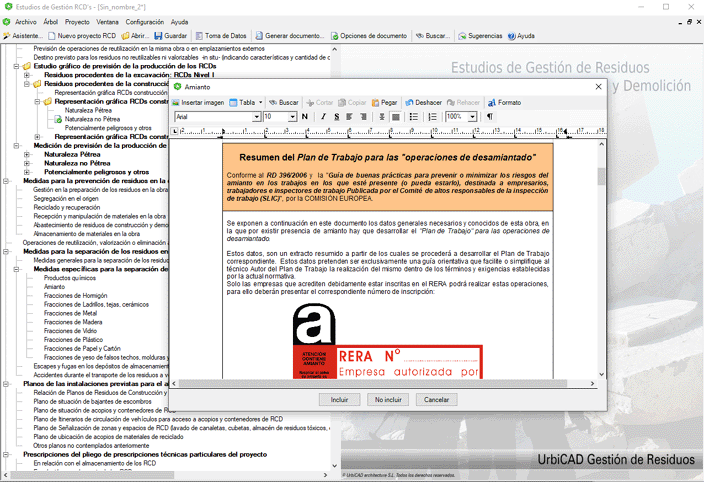Align text to the right
The image size is (704, 482).
363,117
